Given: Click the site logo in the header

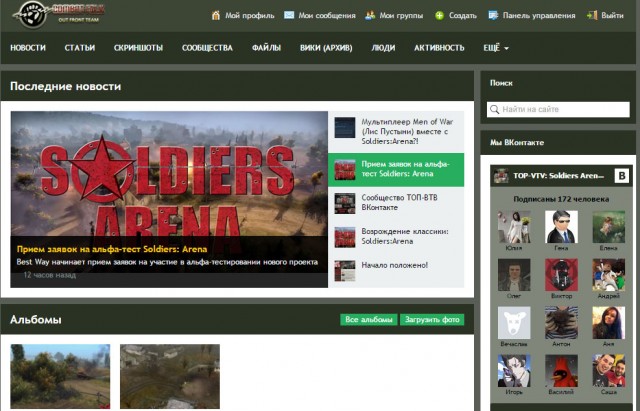Looking at the screenshot, I should click(x=59, y=14).
